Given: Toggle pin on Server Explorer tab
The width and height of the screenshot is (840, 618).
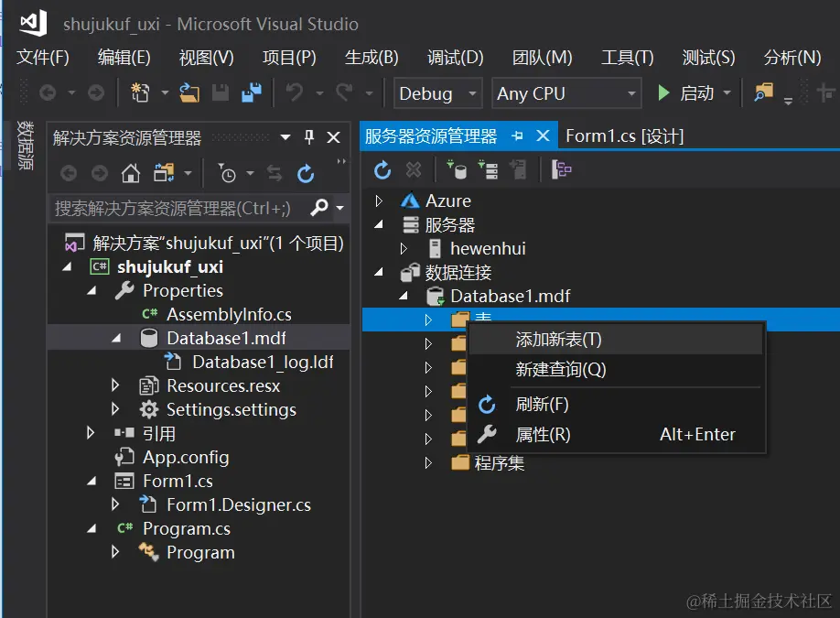Looking at the screenshot, I should [x=517, y=136].
